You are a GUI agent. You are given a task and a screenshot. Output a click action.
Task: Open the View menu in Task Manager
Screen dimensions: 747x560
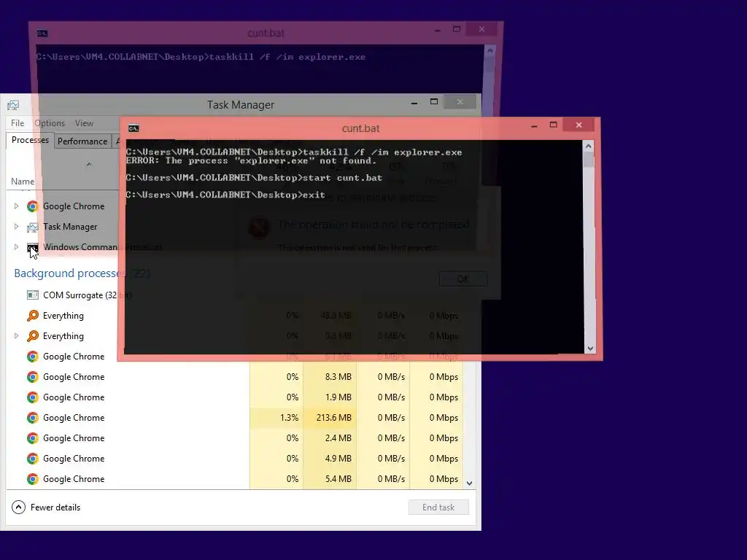pos(84,123)
